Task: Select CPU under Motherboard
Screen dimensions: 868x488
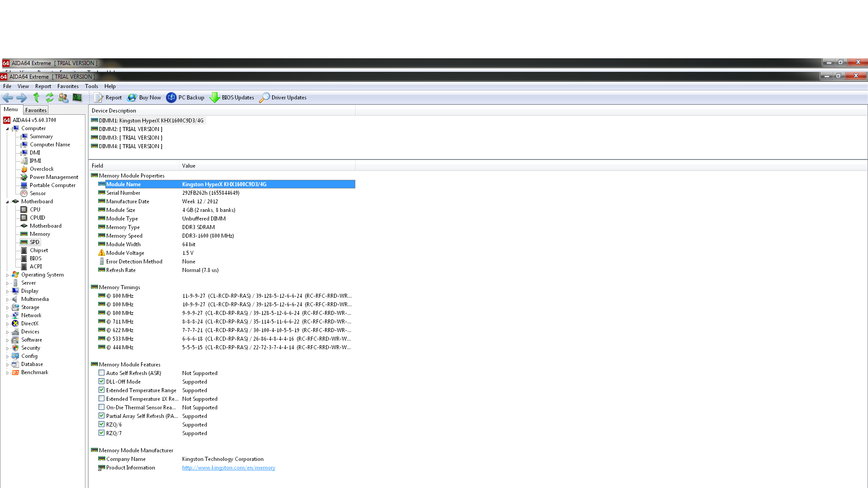Action: pos(35,210)
